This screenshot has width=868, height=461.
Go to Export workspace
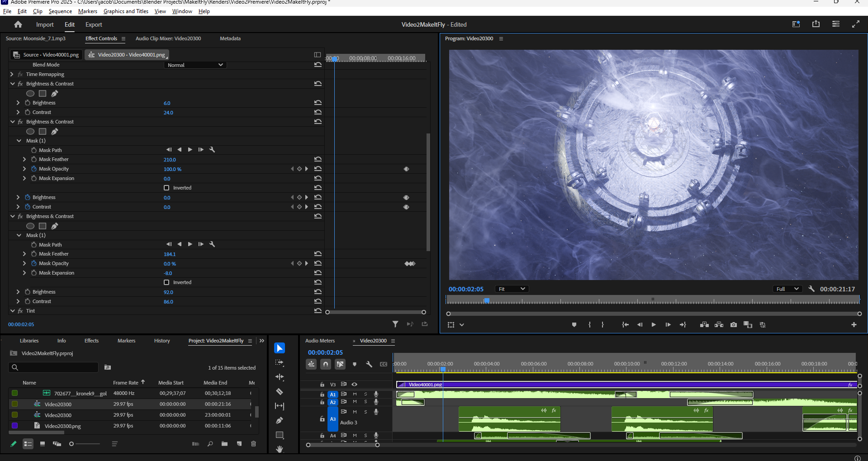pyautogui.click(x=94, y=24)
